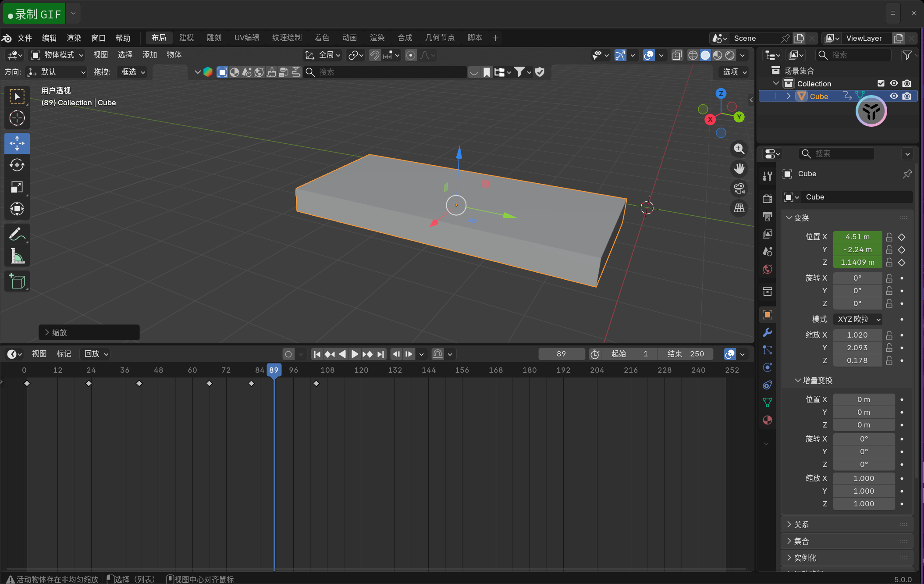Open the Object Mode (物体模式) dropdown
Image resolution: width=924 pixels, height=584 pixels.
coord(57,55)
